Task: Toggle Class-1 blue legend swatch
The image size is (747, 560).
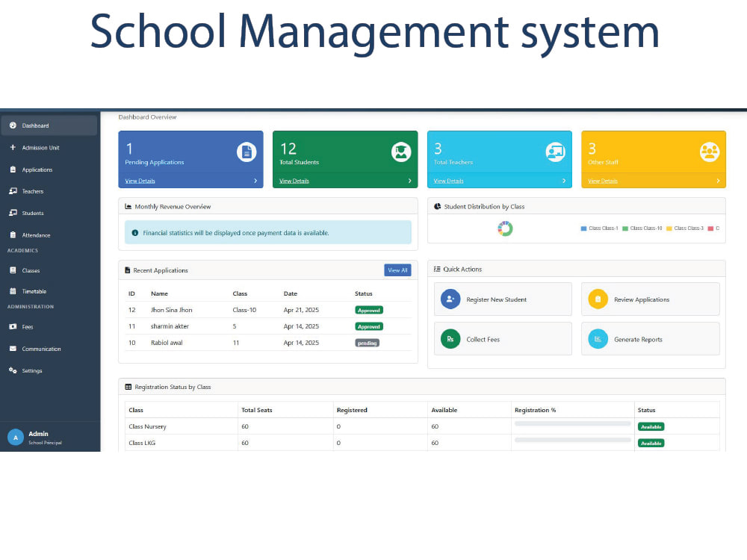Action: coord(583,228)
